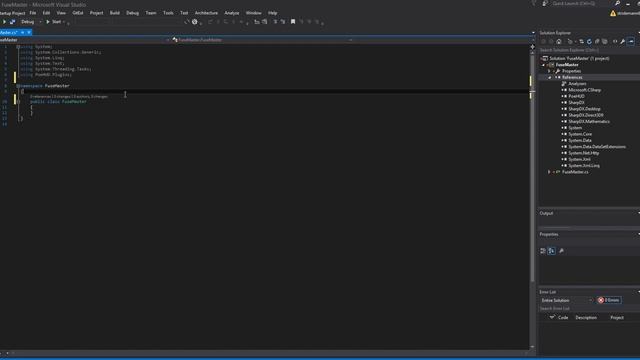Open the Window menu
640x360 pixels.
click(253, 13)
